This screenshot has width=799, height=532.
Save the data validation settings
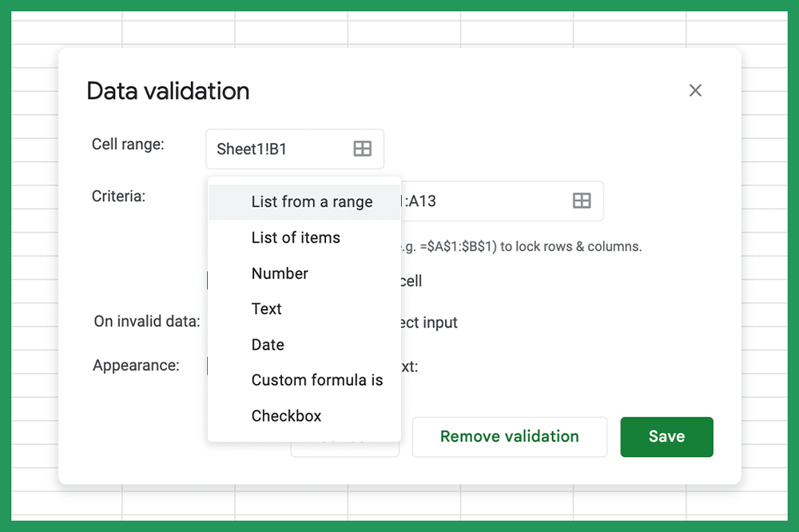(666, 436)
